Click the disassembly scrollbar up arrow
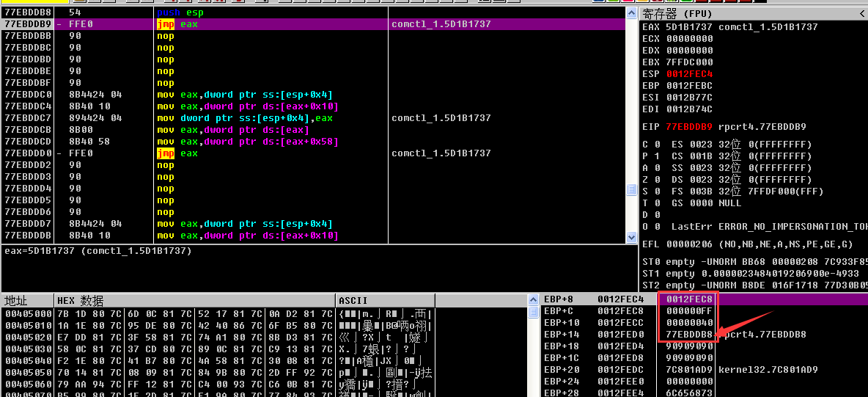Image resolution: width=868 pixels, height=397 pixels. (631, 13)
